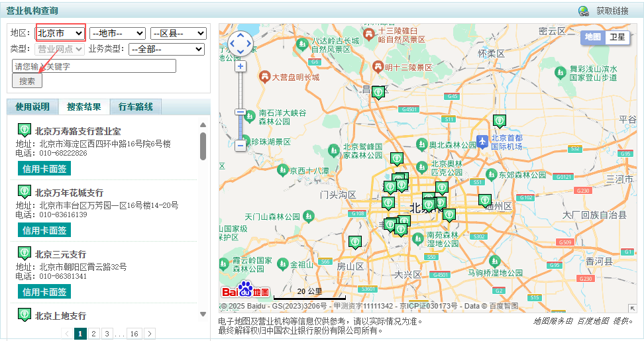644x341 pixels.
Task: Click the marker icon beside 北京万寿路支行营业室
Action: pos(25,130)
